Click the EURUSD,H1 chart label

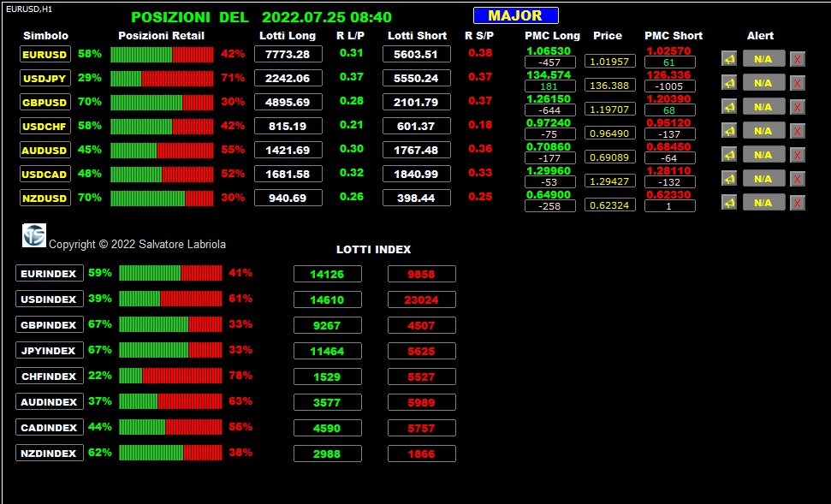point(29,9)
